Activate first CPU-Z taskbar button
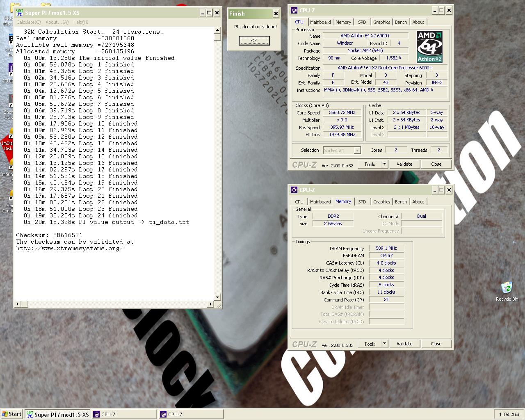This screenshot has width=525, height=420. 124,415
